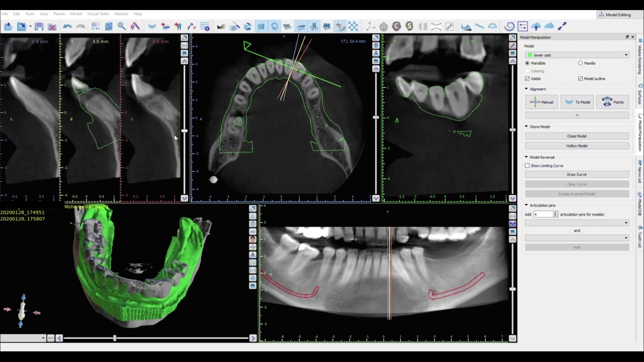
Task: Click the add tooth icon
Action: [178, 26]
